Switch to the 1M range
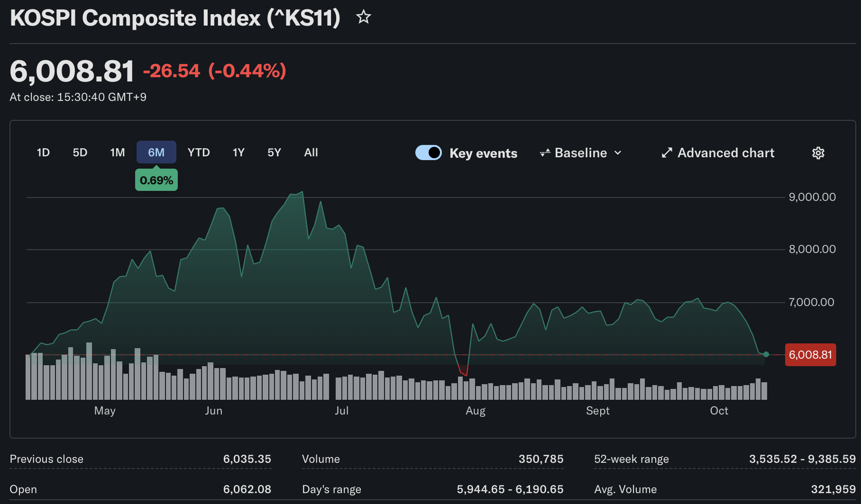Image resolution: width=861 pixels, height=504 pixels. point(118,153)
